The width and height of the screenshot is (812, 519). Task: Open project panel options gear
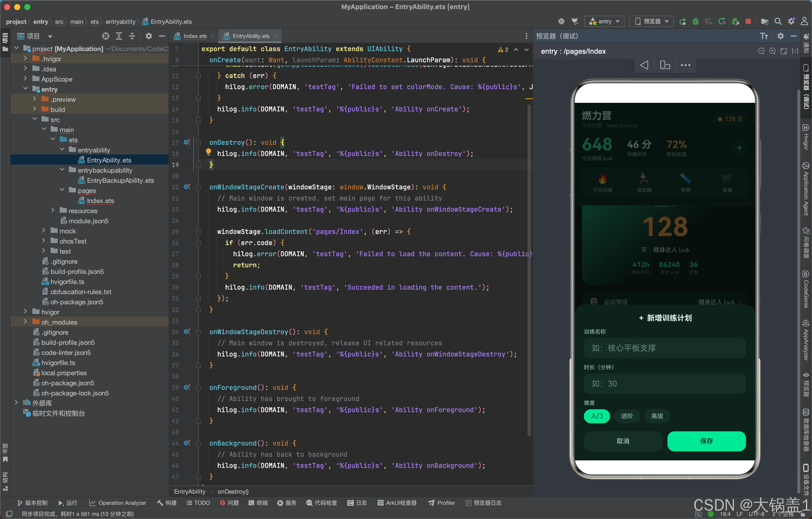[148, 36]
